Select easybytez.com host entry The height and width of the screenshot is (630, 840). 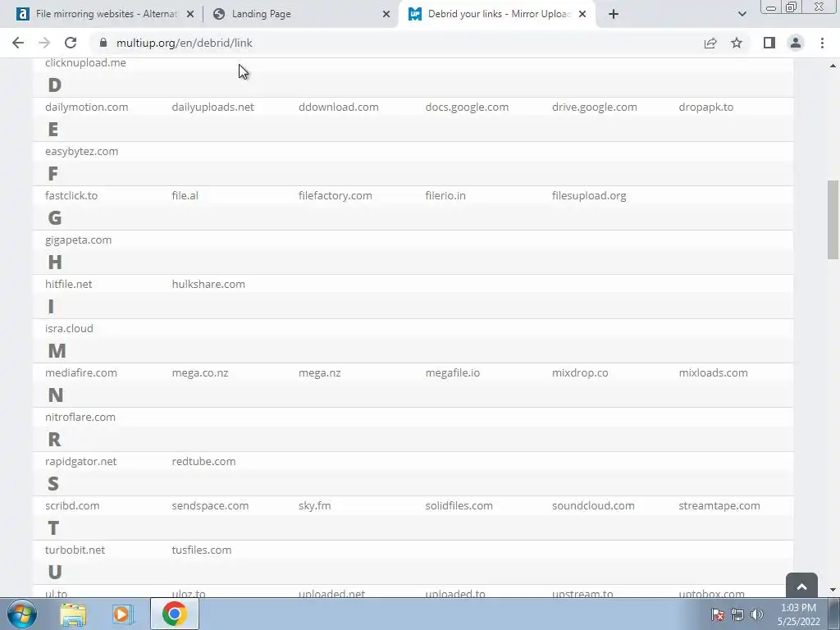[81, 152]
